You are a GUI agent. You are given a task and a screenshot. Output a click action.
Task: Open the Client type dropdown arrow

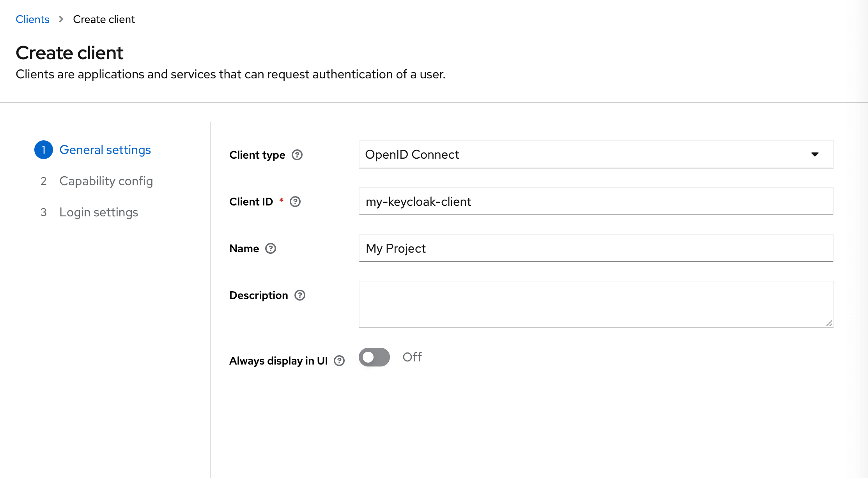pos(815,154)
